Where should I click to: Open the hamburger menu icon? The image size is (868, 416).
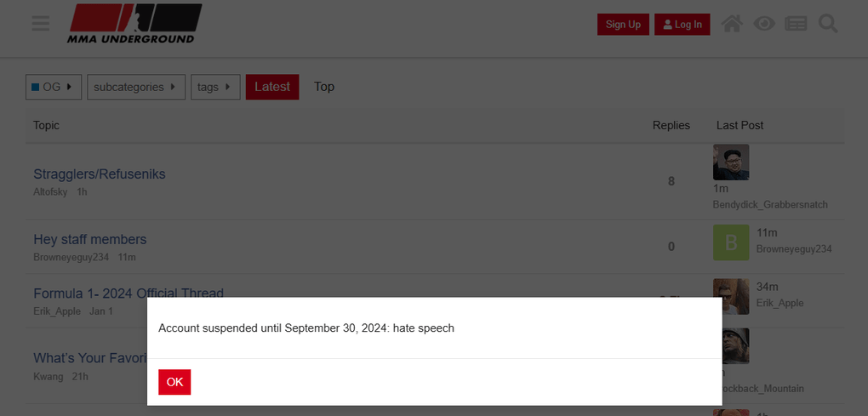[x=40, y=24]
